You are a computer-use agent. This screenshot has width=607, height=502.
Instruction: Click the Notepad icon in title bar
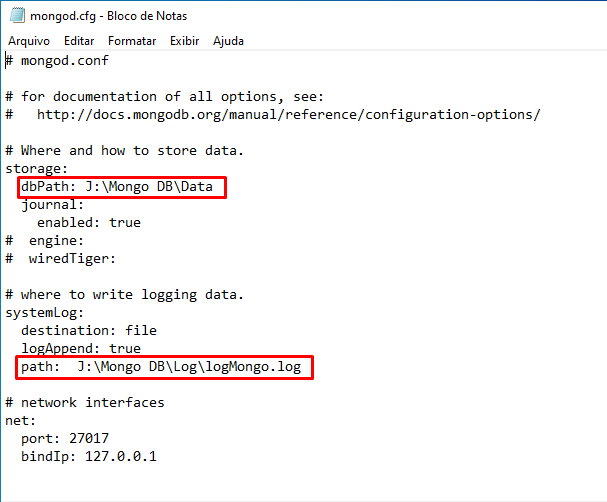point(17,15)
